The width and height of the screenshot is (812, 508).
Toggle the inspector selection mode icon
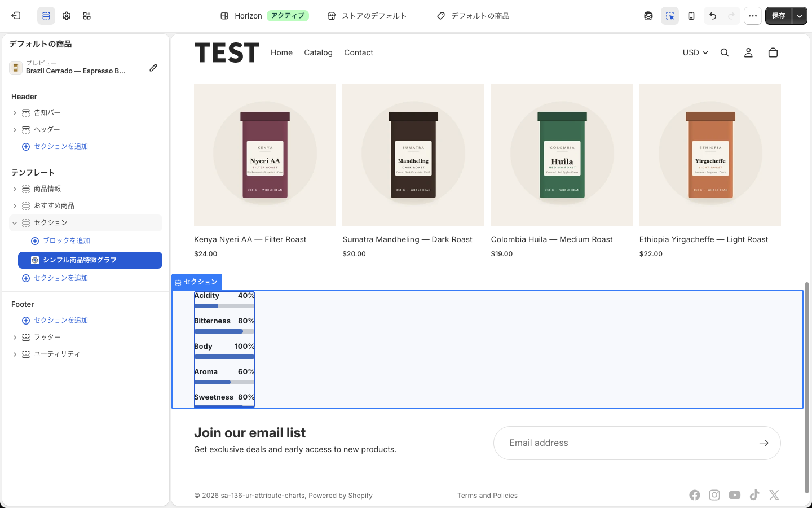pos(670,16)
